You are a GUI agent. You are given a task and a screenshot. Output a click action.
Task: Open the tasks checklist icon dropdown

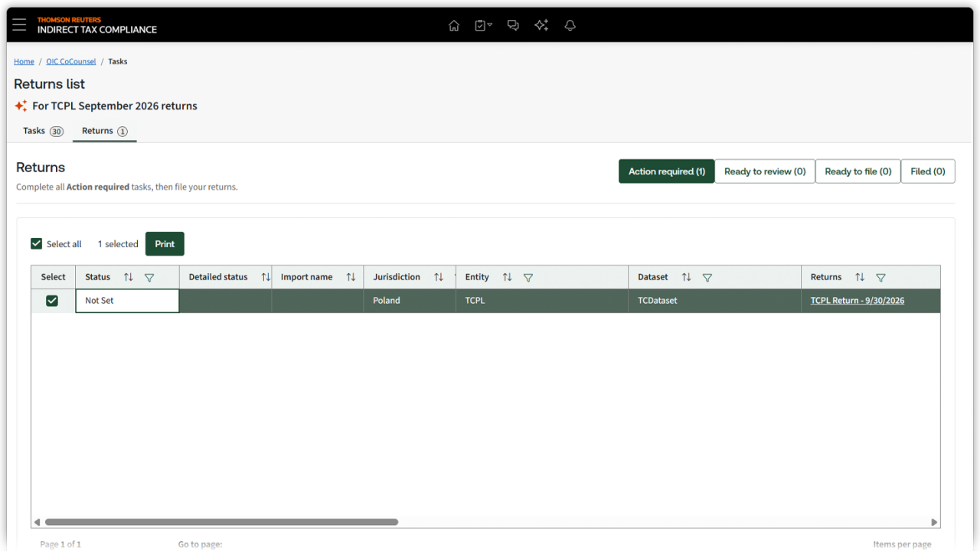(483, 25)
